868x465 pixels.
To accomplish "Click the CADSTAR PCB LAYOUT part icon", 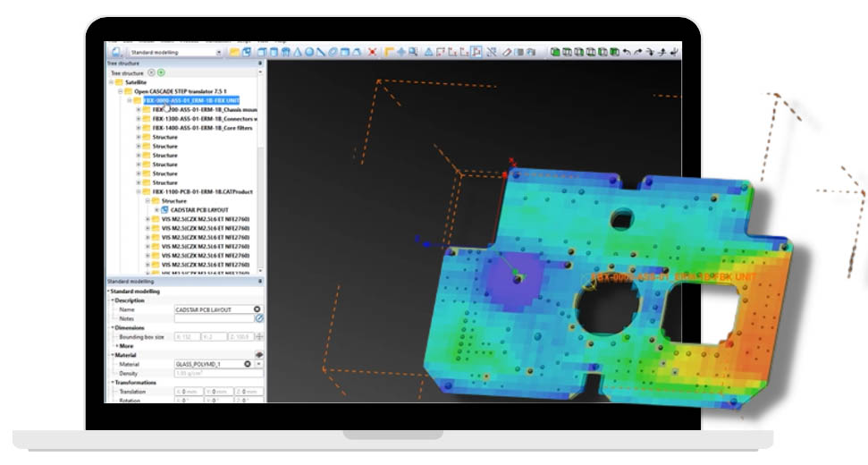I will (165, 210).
